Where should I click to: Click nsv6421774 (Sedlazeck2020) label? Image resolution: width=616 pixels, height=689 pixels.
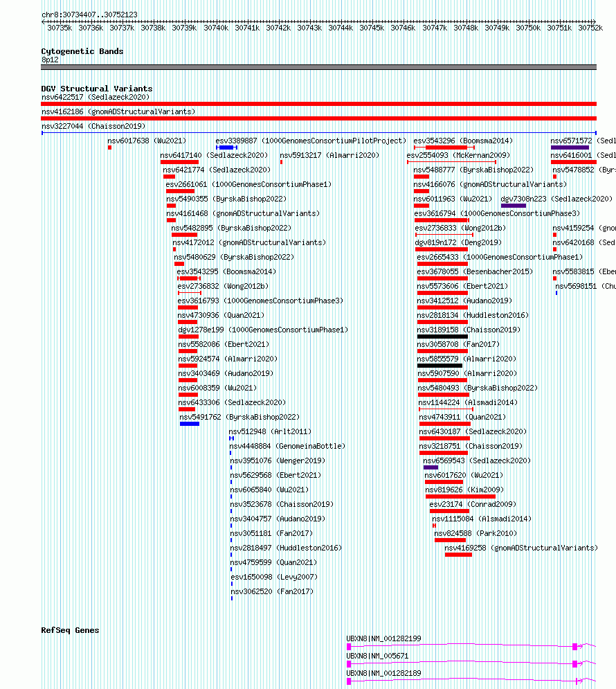point(217,170)
